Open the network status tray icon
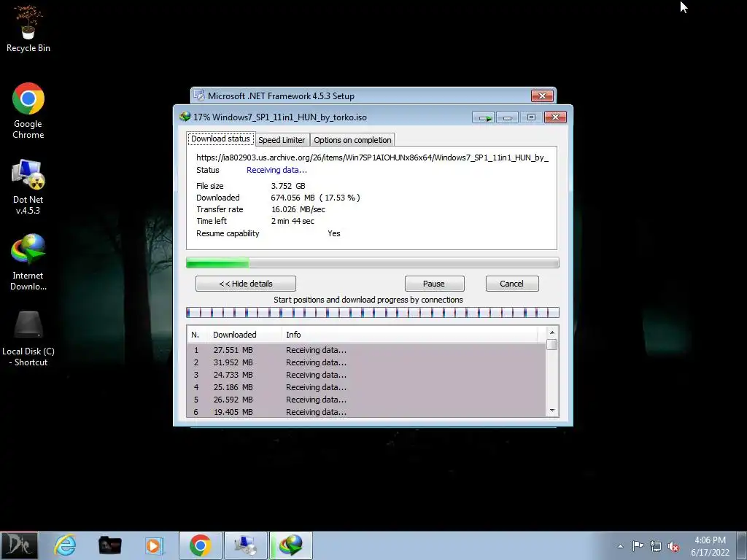747x560 pixels. (656, 546)
